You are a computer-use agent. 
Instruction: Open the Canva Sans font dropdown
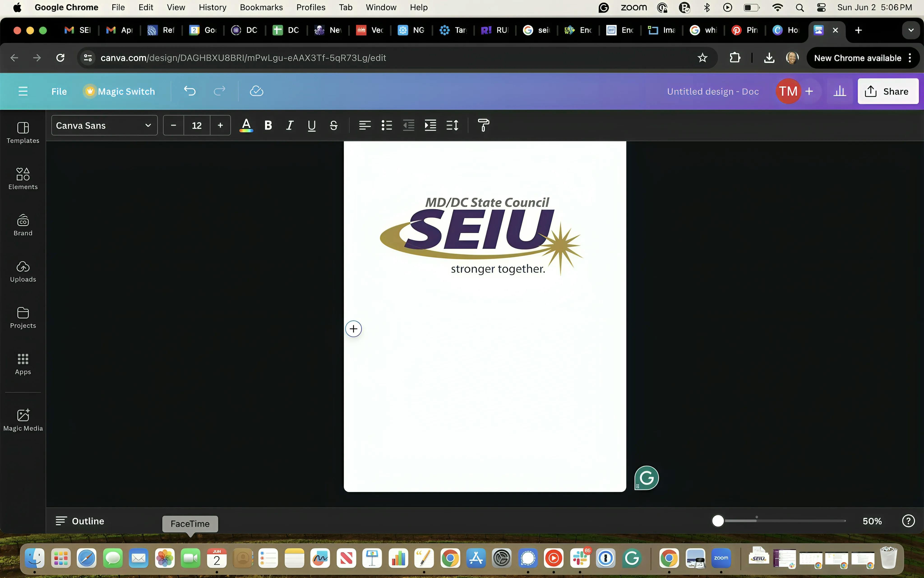[x=104, y=125]
